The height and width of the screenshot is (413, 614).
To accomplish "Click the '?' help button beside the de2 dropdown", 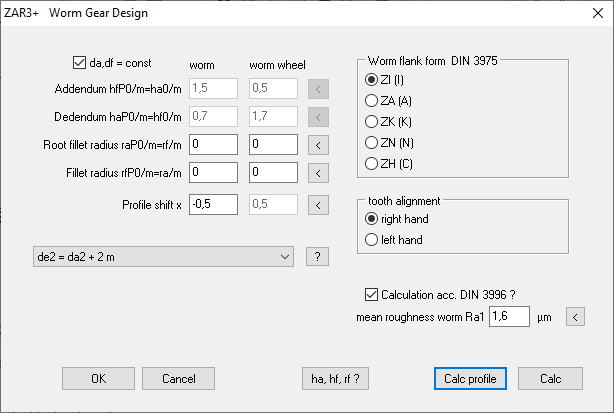I will pos(317,258).
